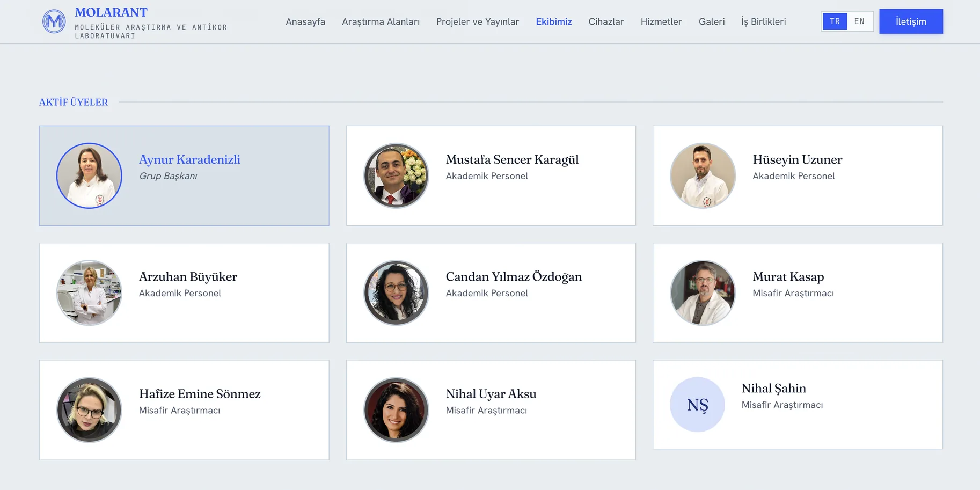Open the Hizmetler page

click(661, 21)
